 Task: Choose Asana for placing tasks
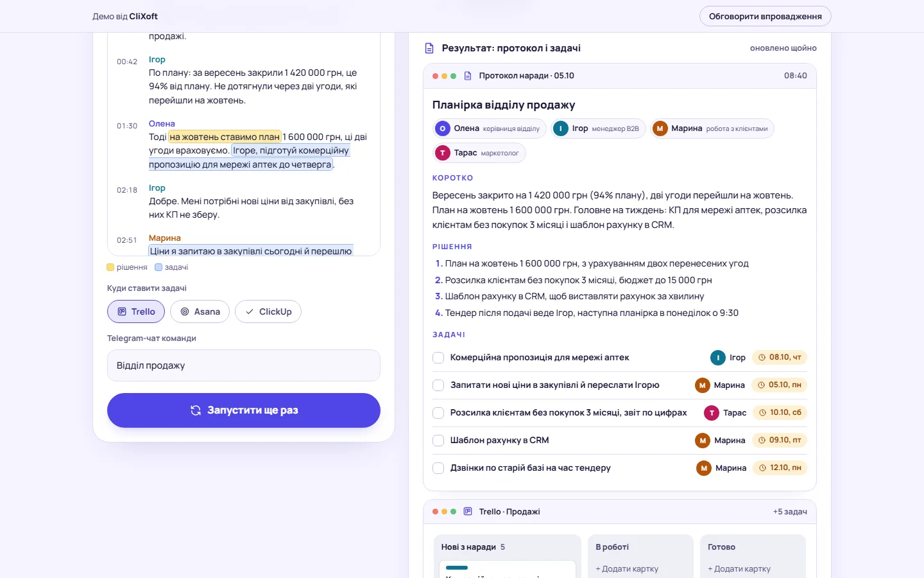tap(200, 311)
